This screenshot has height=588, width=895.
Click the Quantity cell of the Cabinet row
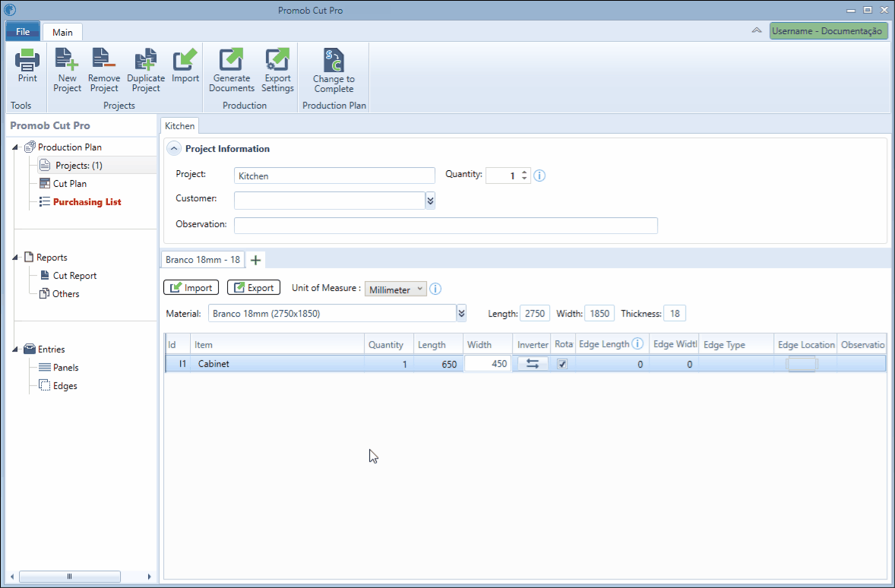point(389,364)
